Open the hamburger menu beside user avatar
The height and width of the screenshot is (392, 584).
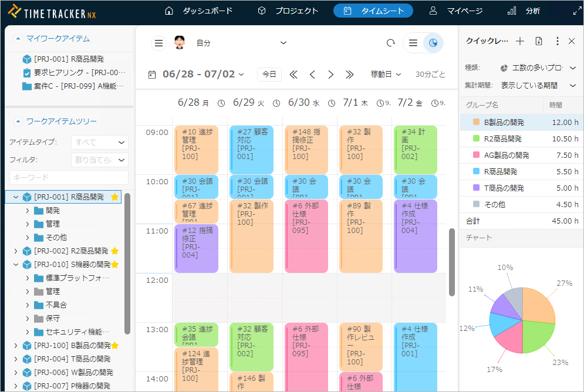pyautogui.click(x=158, y=43)
